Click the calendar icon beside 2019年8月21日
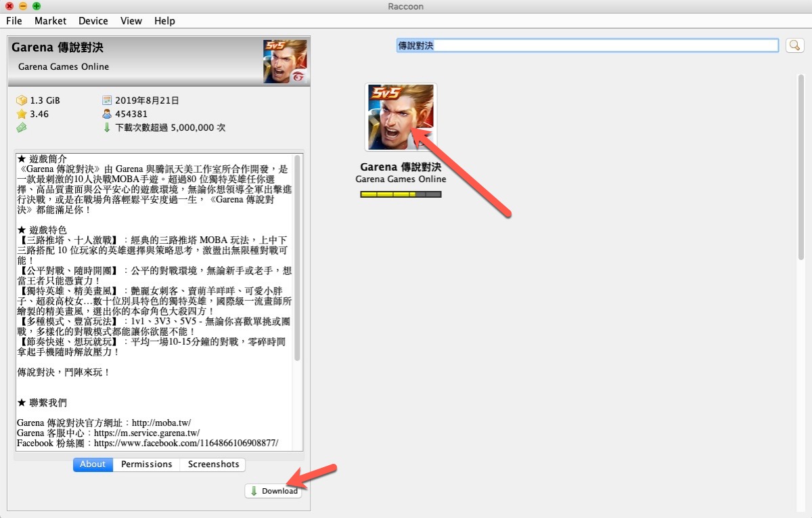This screenshot has width=812, height=518. click(106, 100)
